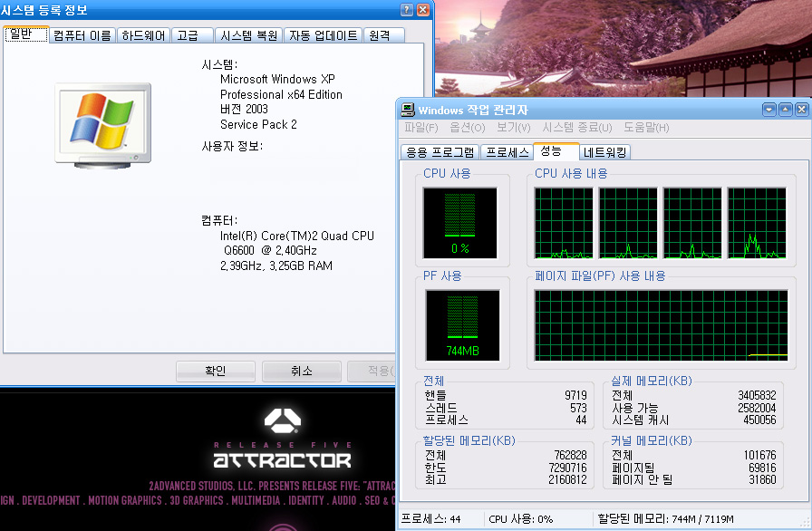Screen dimensions: 812x531
Task: Switch to the 네트워킹 tab
Action: click(604, 152)
